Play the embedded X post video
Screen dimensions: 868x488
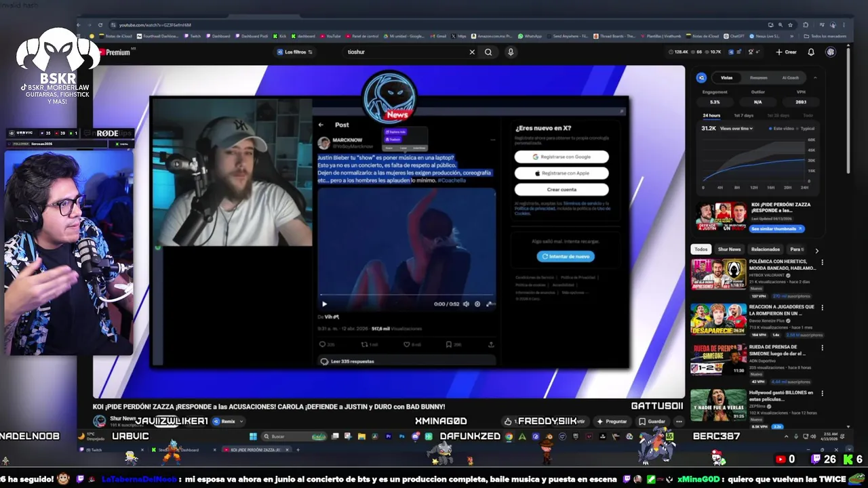323,304
